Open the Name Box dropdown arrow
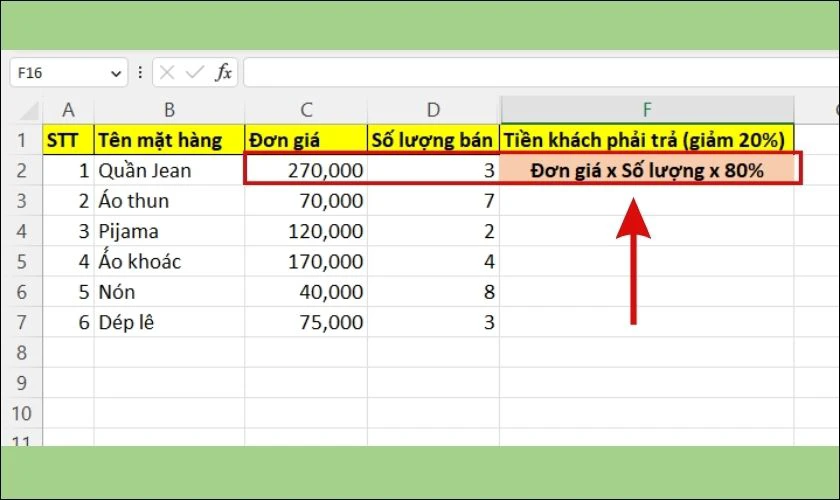The width and height of the screenshot is (840, 500). pos(116,73)
